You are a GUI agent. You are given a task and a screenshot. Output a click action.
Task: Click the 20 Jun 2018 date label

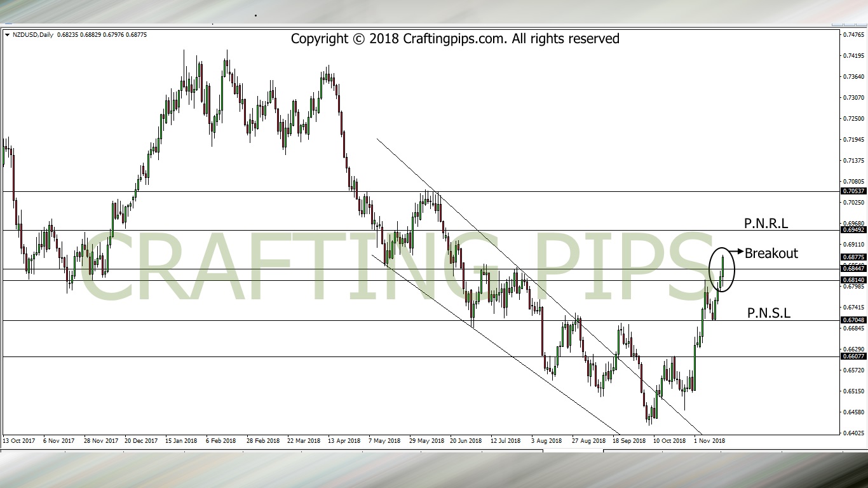click(466, 440)
